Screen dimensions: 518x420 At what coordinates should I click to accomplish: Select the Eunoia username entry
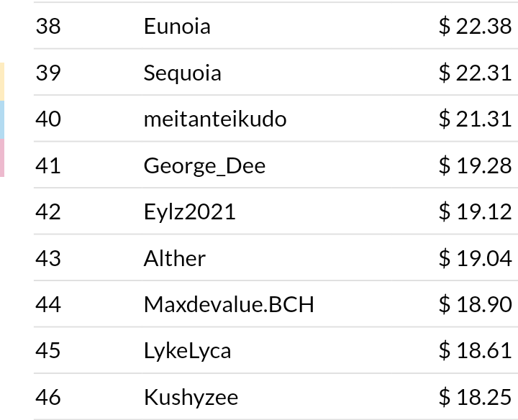[177, 26]
